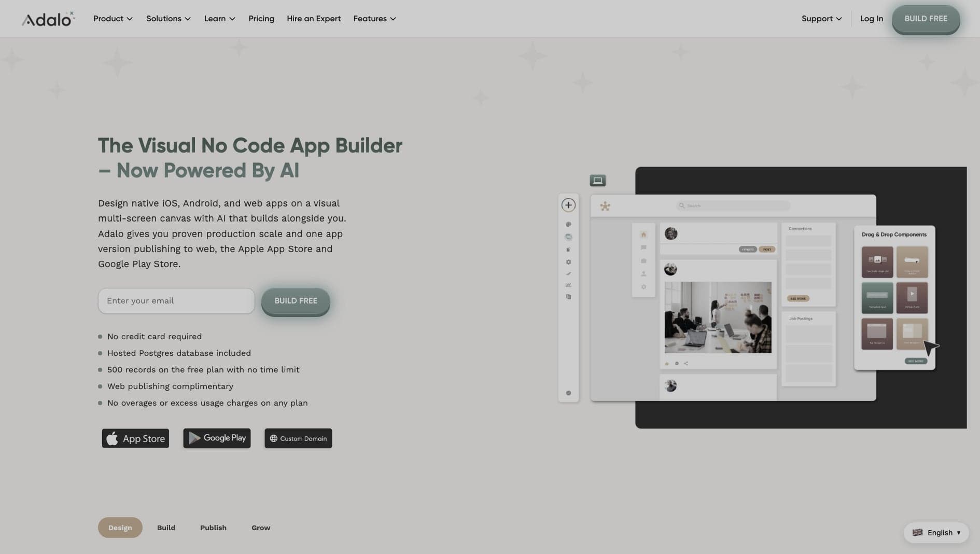Expand the Features dropdown
The image size is (980, 554).
(x=375, y=19)
